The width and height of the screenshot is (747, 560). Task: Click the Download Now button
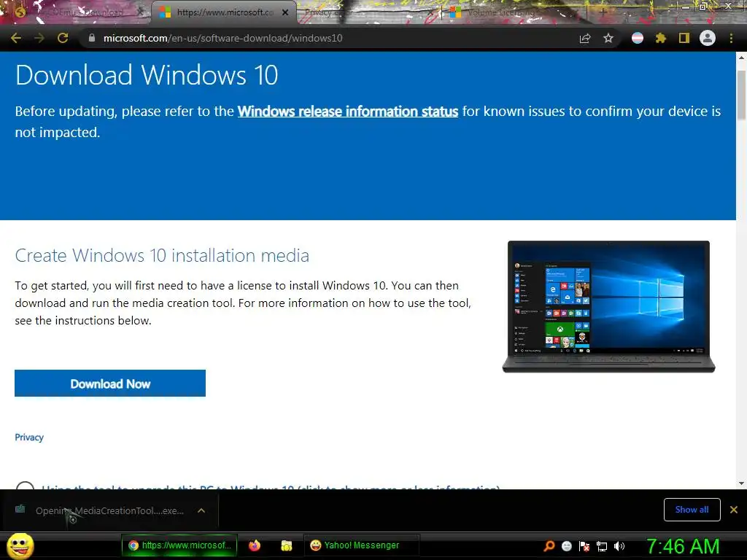110,384
